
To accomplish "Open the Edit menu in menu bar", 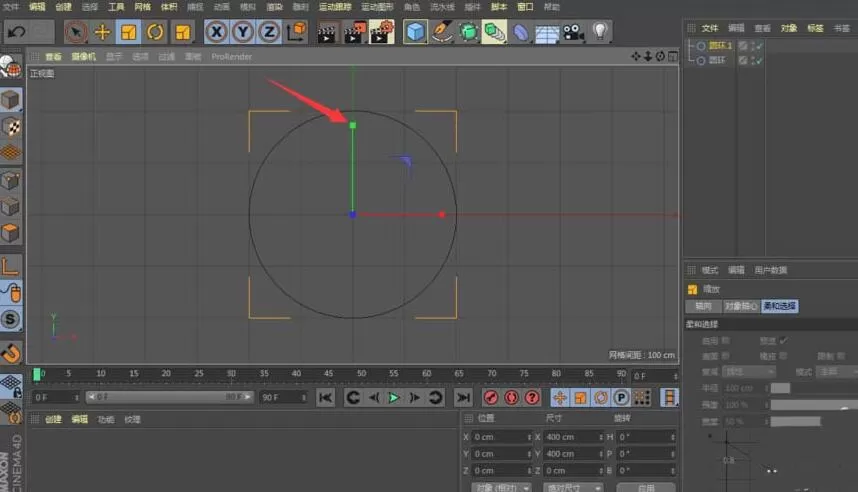I will point(37,7).
